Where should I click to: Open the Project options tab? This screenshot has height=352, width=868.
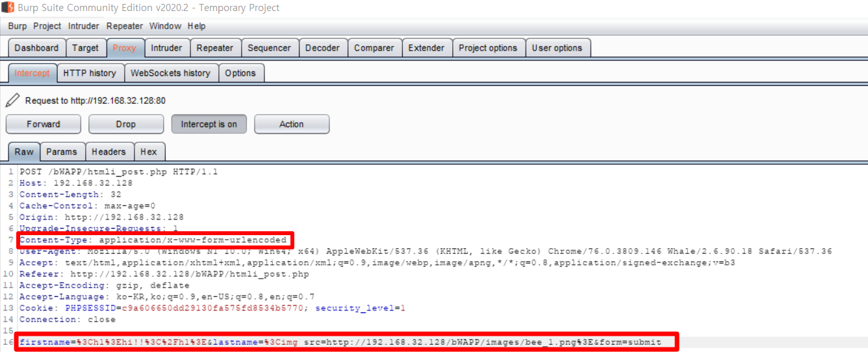click(x=488, y=48)
